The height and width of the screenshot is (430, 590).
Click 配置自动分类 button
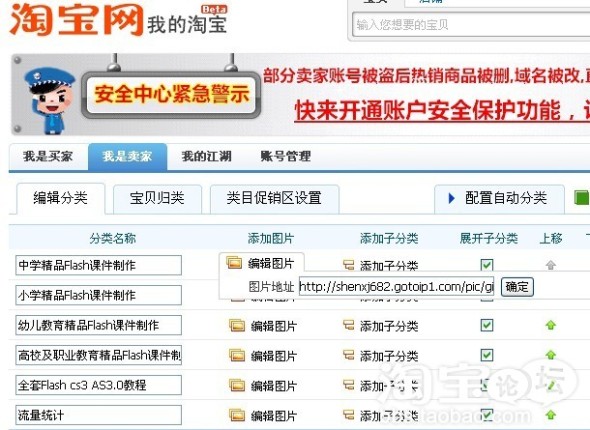point(499,198)
